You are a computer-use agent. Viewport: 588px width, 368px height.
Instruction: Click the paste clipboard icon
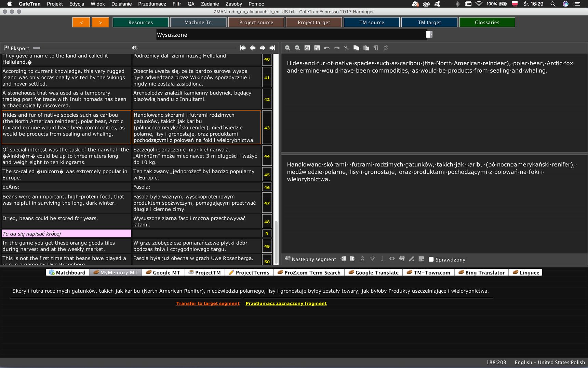tap(366, 48)
